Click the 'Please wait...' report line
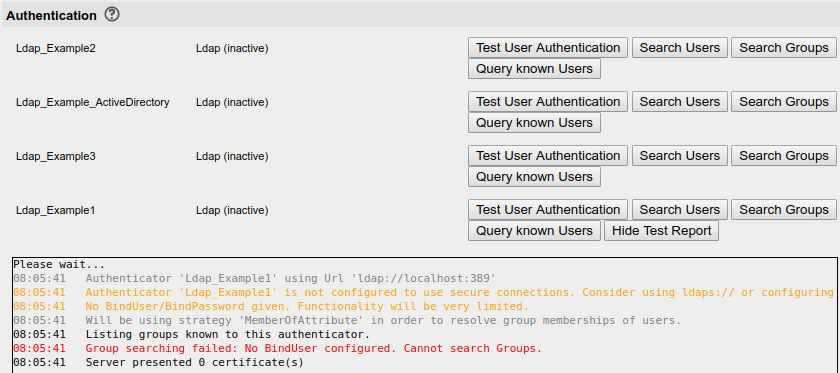 (x=59, y=264)
